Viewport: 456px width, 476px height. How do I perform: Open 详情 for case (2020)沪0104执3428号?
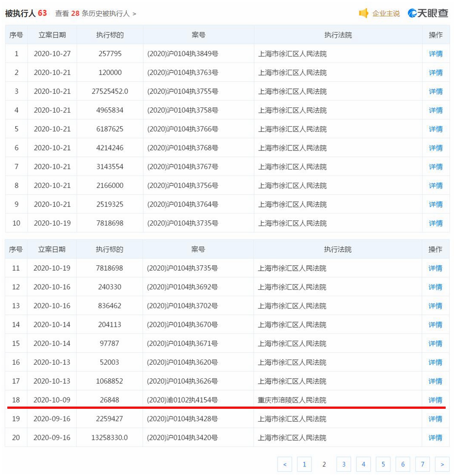click(x=436, y=419)
